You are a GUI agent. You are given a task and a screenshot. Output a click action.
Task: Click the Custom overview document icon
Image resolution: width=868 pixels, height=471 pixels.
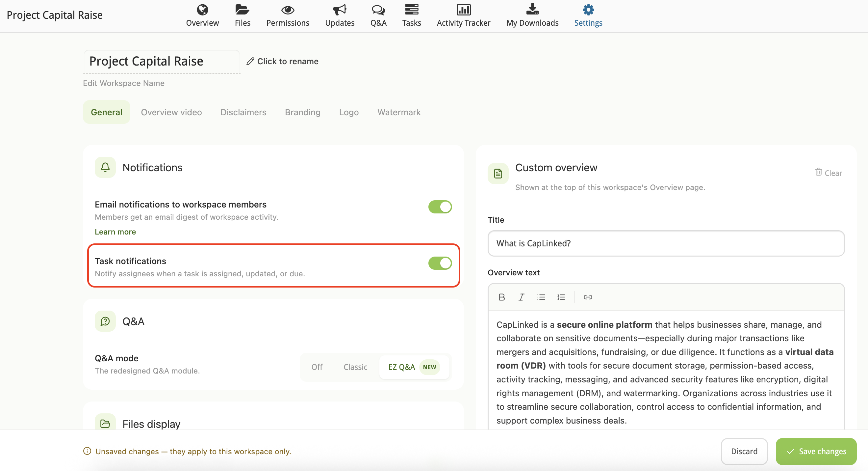[x=498, y=174]
